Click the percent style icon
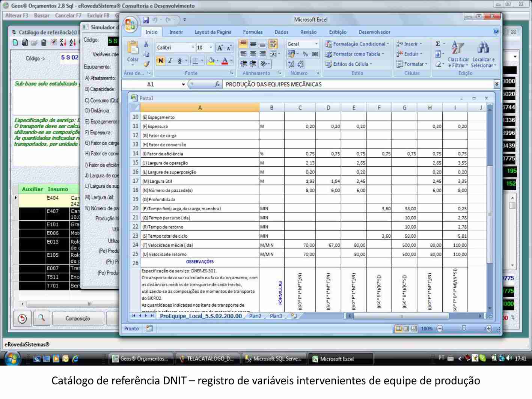Image resolution: width=532 pixels, height=399 pixels. click(305, 54)
